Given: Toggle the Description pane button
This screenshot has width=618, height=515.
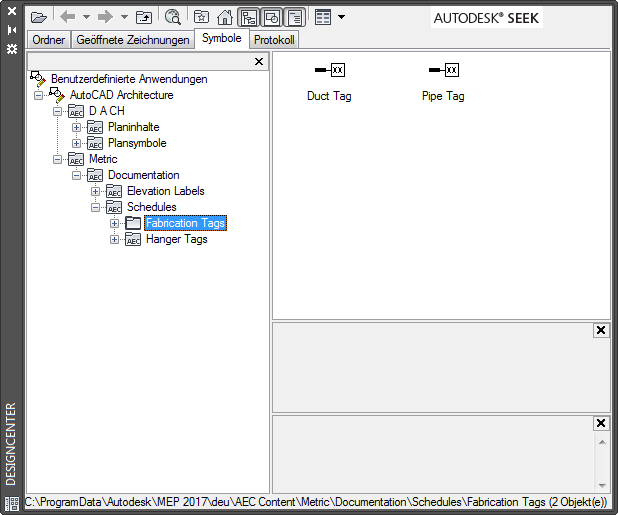Looking at the screenshot, I should coord(294,17).
